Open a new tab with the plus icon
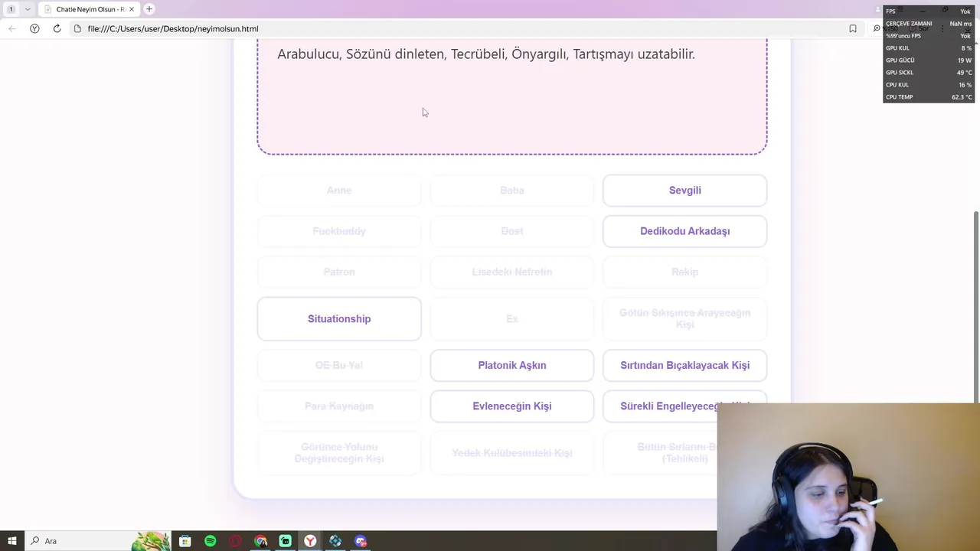This screenshot has width=980, height=551. 149,9
